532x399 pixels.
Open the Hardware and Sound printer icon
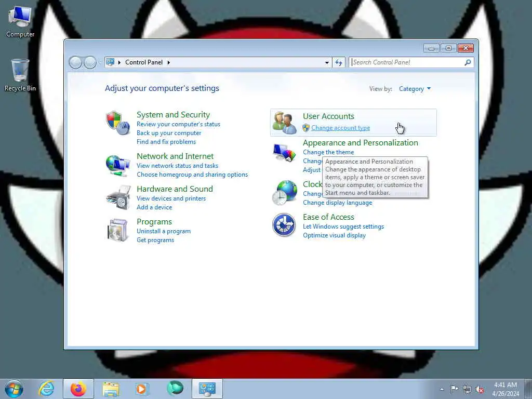click(x=118, y=197)
